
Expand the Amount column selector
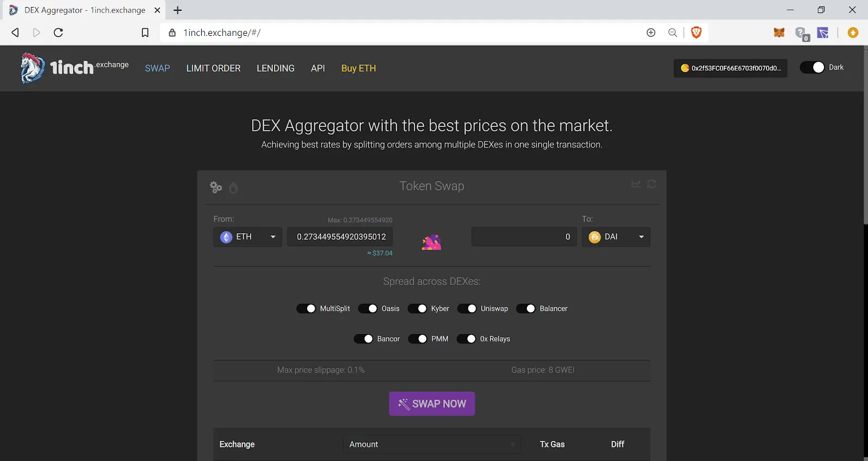(432, 444)
